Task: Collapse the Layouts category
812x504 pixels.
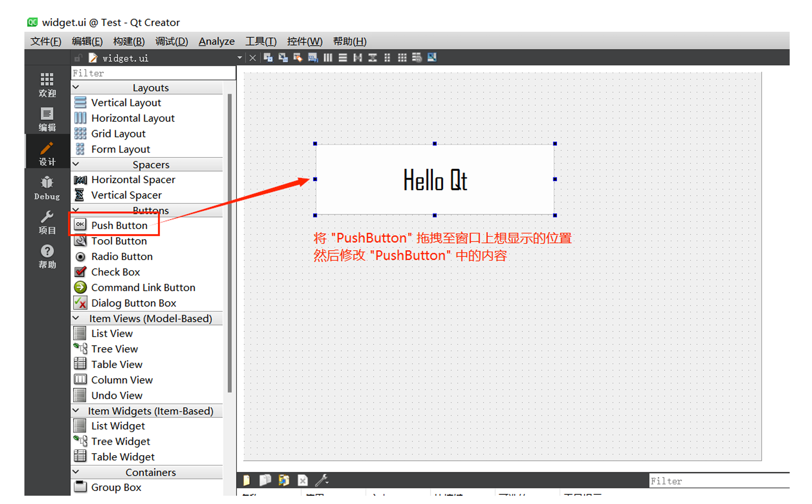Action: (76, 87)
